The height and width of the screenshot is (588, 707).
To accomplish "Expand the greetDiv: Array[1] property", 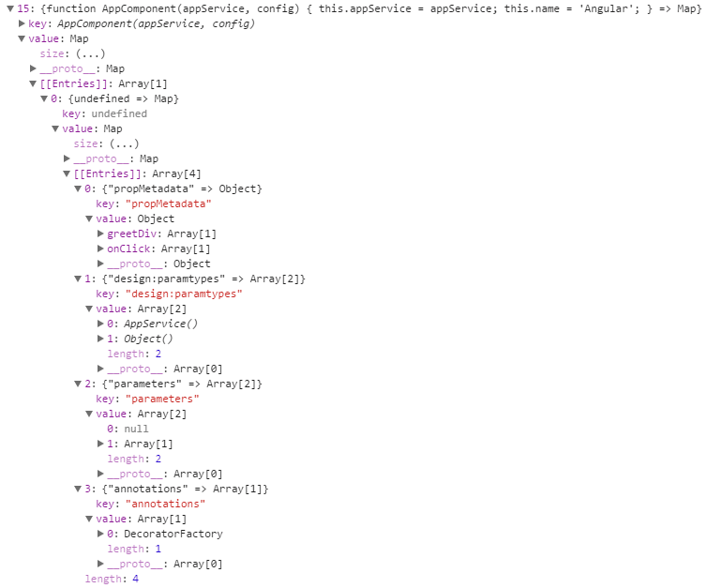I will pos(100,234).
